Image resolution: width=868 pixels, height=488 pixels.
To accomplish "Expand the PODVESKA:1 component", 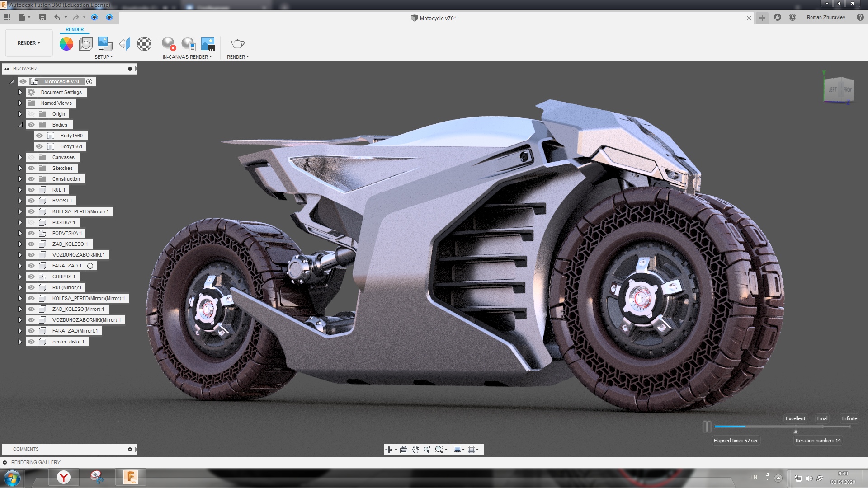I will [19, 233].
